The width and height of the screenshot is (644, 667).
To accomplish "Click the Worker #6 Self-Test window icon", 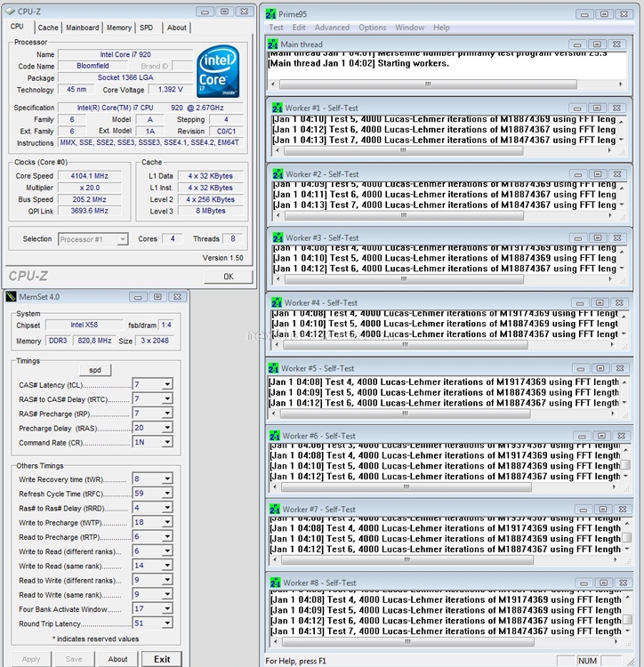I will click(275, 436).
